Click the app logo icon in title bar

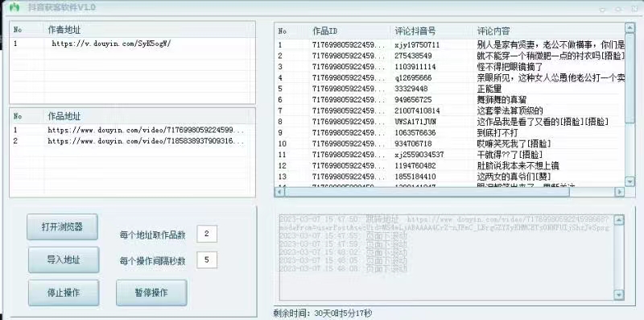pyautogui.click(x=14, y=7)
